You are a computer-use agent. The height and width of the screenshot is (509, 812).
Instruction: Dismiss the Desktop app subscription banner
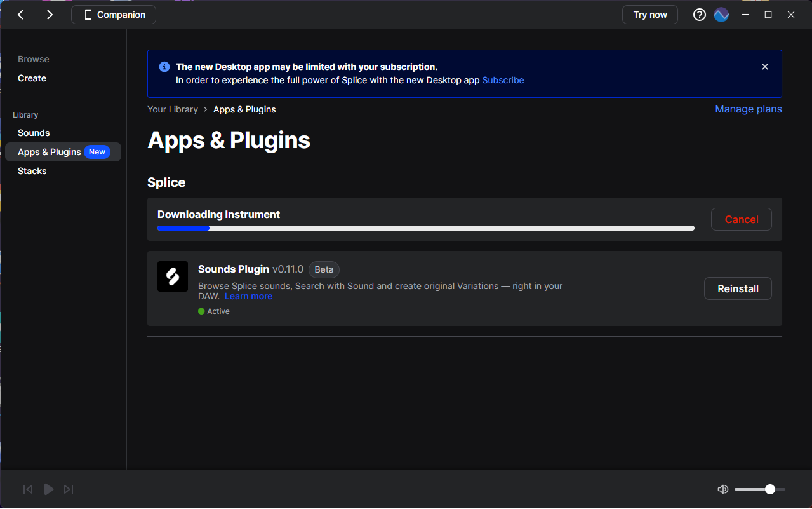(765, 67)
